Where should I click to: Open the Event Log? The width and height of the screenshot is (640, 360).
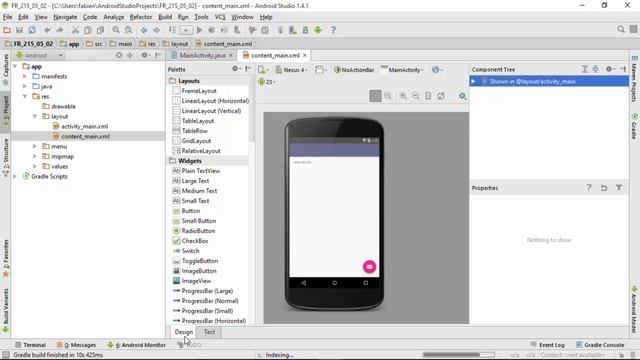pos(547,345)
